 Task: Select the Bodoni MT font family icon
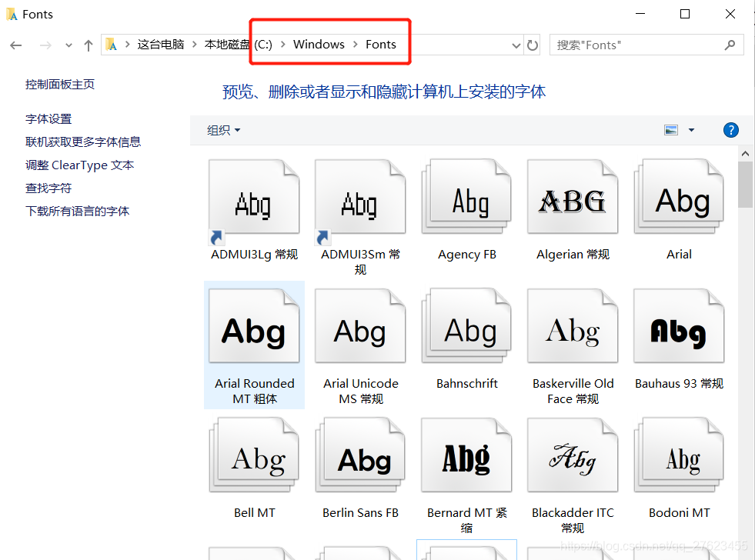(679, 455)
